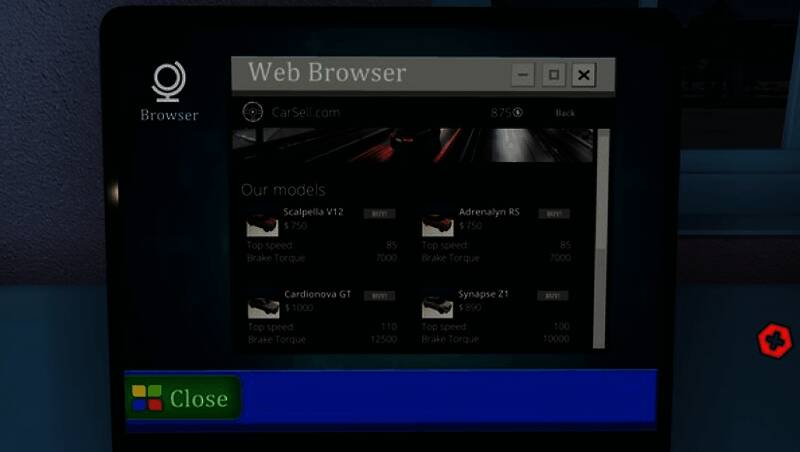Select the Synapse Z1 car thumbnail

(x=437, y=307)
